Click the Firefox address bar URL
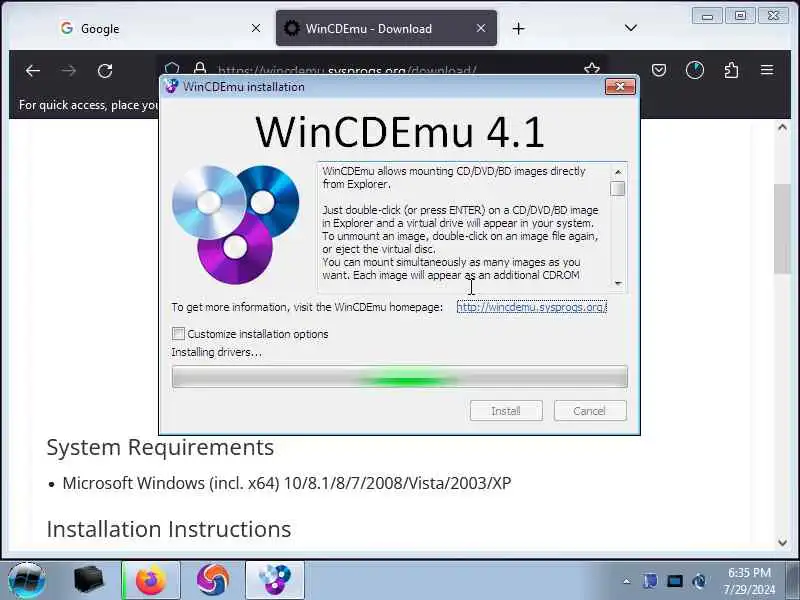 pos(347,70)
